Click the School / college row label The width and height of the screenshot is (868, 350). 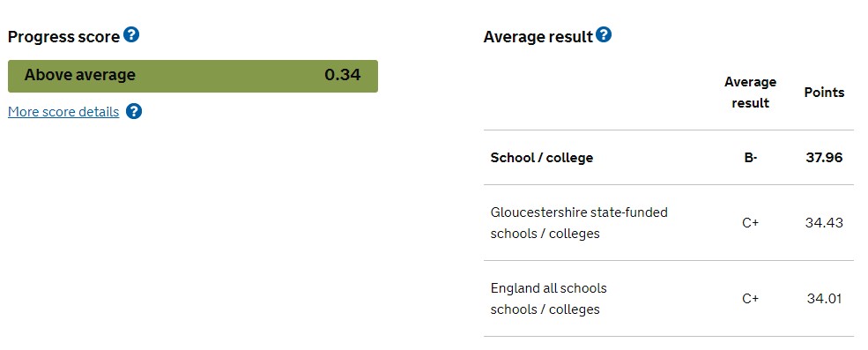tap(541, 158)
